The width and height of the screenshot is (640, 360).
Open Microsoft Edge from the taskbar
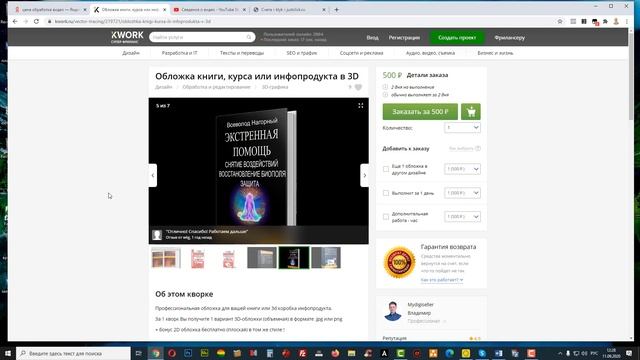coord(449,353)
